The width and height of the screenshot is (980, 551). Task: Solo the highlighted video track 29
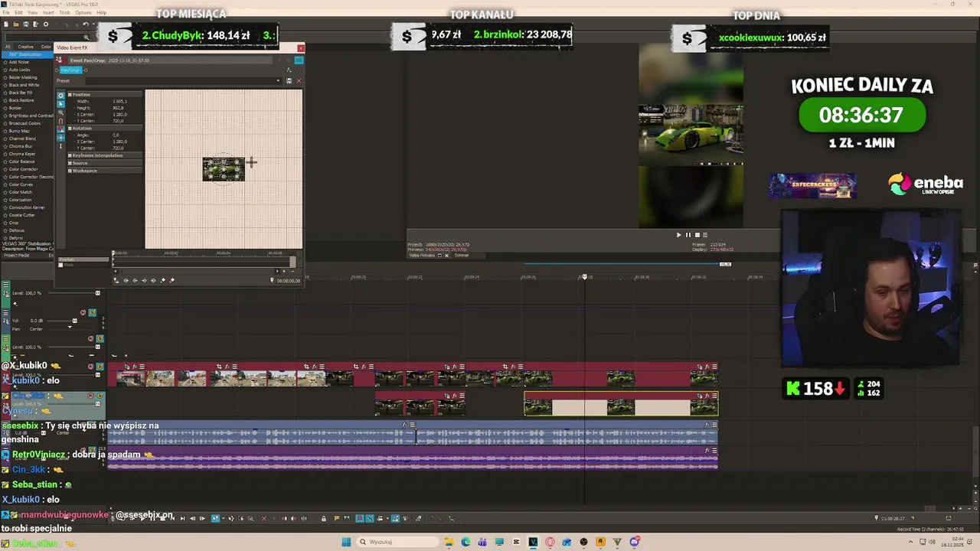point(100,396)
